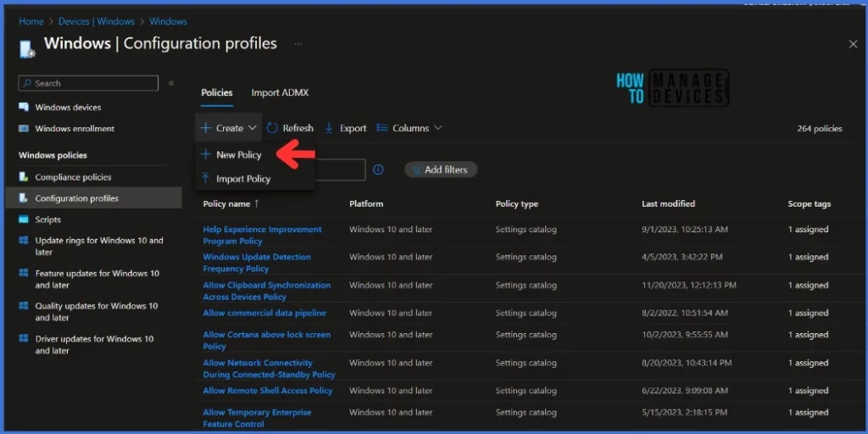This screenshot has width=868, height=434.
Task: Click the Platform column header
Action: tap(366, 203)
